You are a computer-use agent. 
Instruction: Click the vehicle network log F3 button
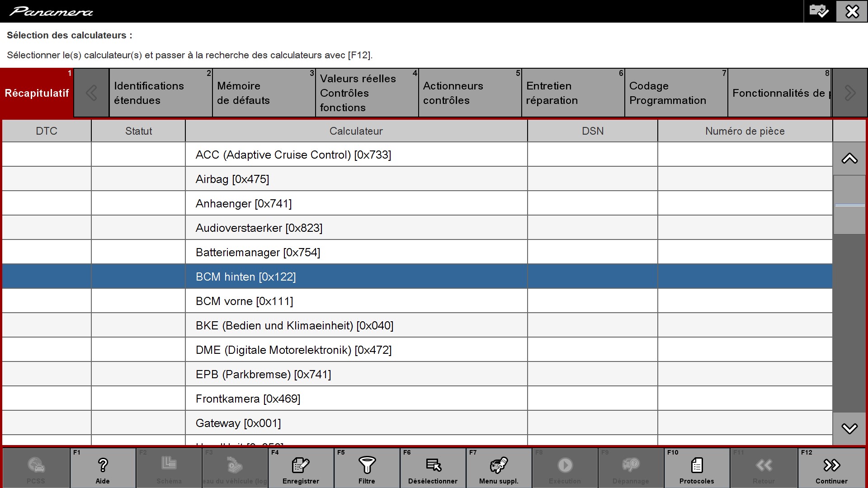click(235, 468)
